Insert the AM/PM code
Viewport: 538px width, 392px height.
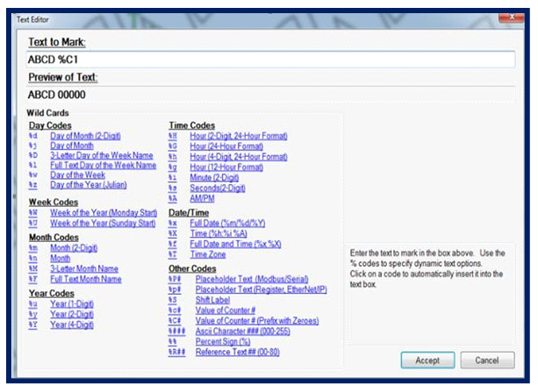(204, 198)
